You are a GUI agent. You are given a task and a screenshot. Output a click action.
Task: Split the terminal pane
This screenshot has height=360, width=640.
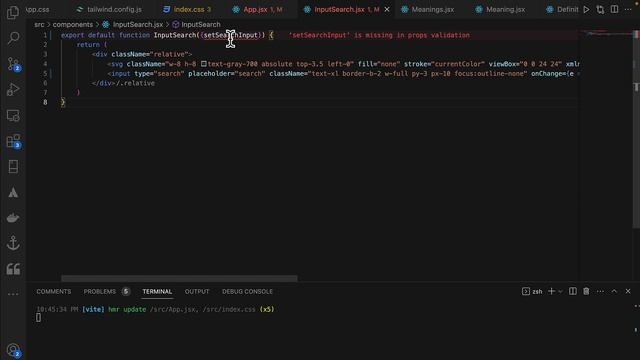[573, 291]
